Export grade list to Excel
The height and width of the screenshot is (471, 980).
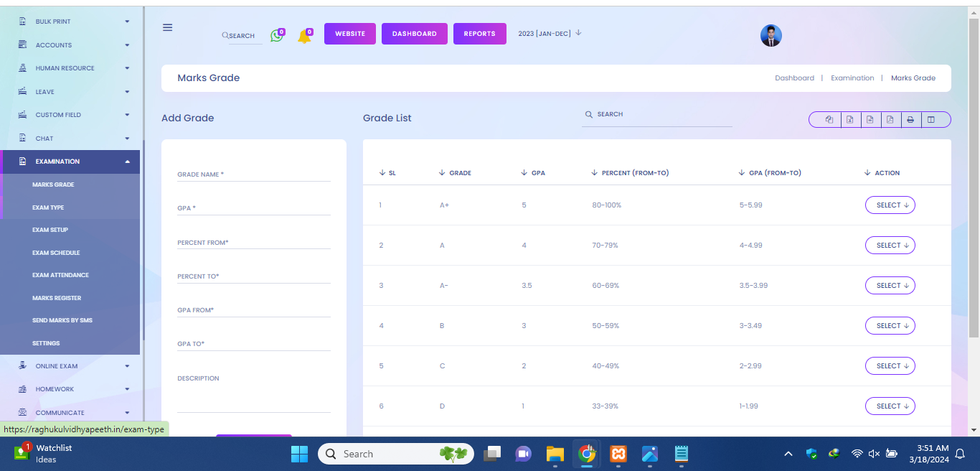849,120
